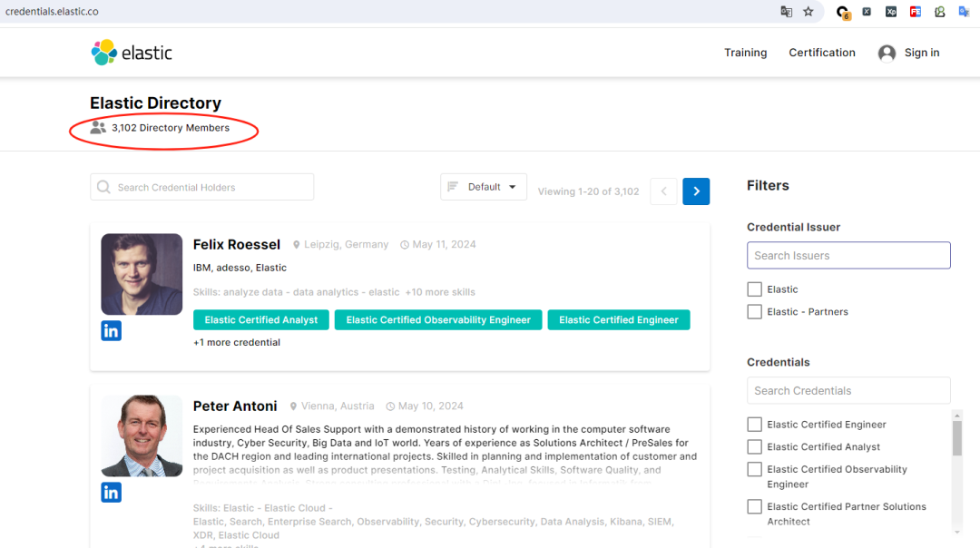Check the Elastic issuer checkbox

[x=754, y=289]
